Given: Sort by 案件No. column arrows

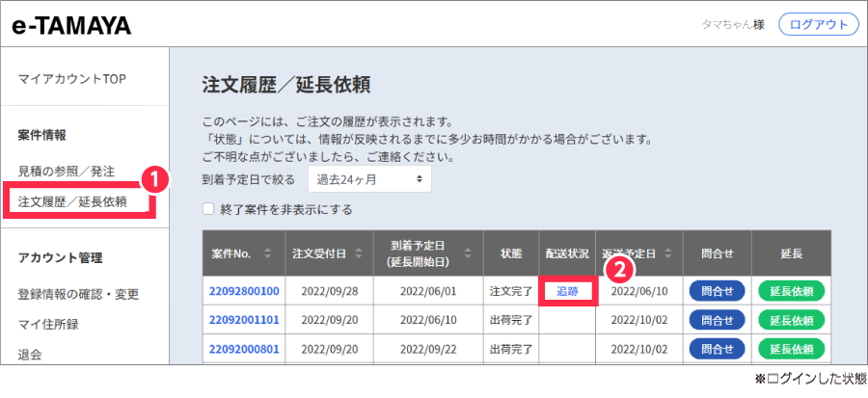Looking at the screenshot, I should tap(268, 253).
